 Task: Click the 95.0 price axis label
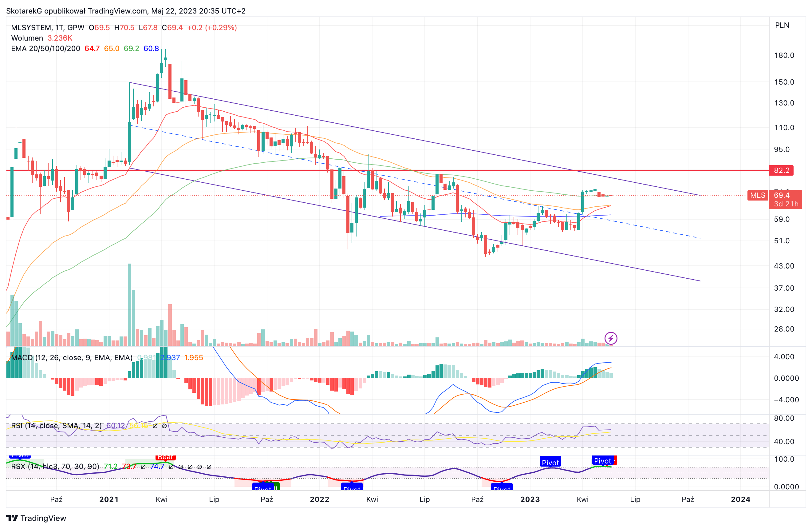pyautogui.click(x=782, y=149)
